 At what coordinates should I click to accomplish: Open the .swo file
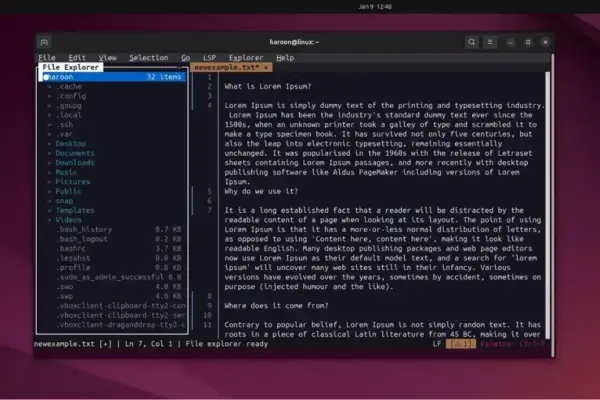(x=64, y=287)
